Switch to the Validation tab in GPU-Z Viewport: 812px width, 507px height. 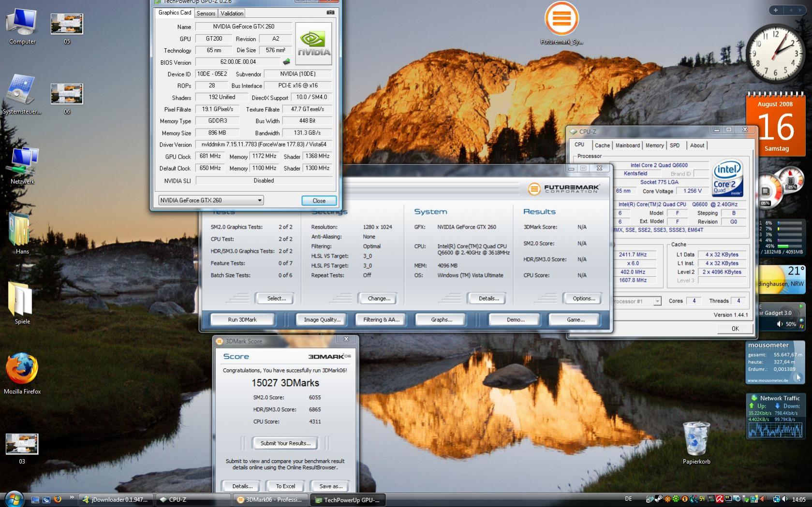pyautogui.click(x=232, y=14)
